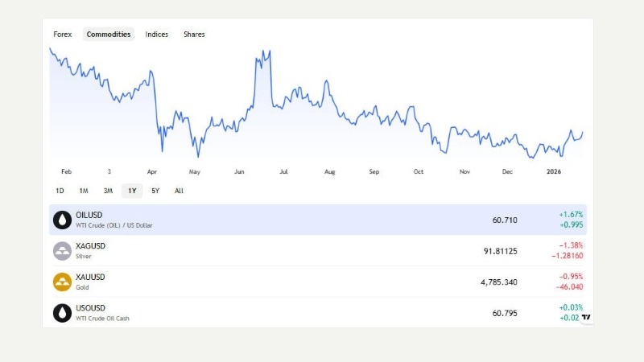Click the TradingView logo icon
Image resolution: width=644 pixels, height=362 pixels.
click(587, 317)
